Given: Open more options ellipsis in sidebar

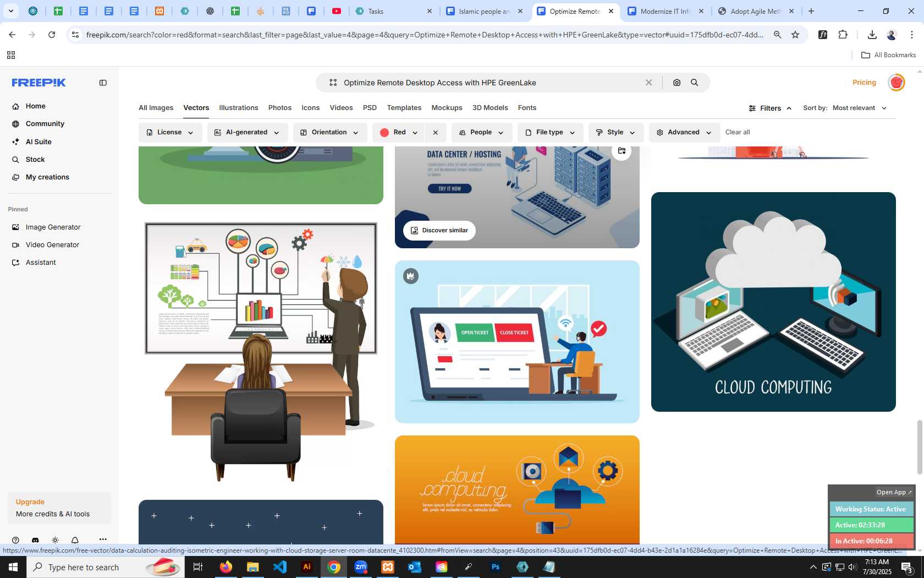Looking at the screenshot, I should click(103, 539).
